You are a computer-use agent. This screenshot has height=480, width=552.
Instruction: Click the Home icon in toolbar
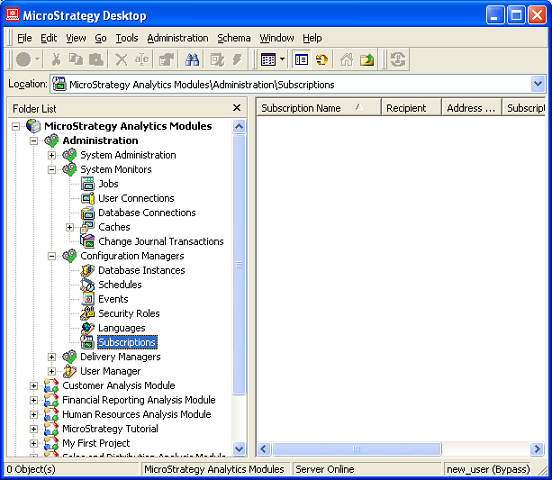click(x=347, y=60)
